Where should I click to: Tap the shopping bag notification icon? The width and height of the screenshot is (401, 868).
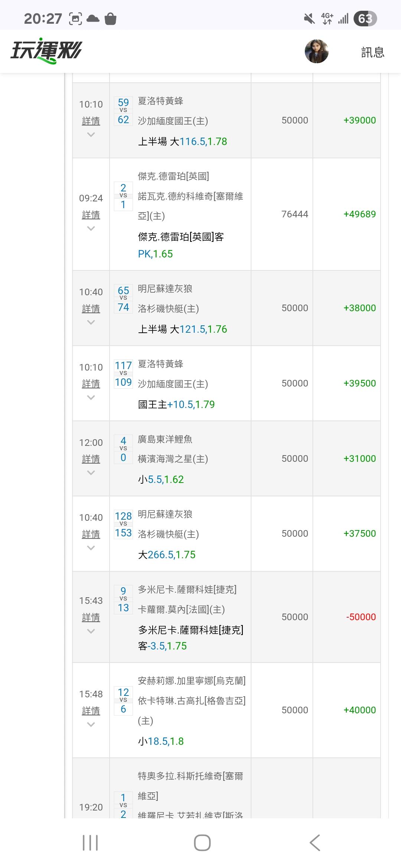(111, 18)
